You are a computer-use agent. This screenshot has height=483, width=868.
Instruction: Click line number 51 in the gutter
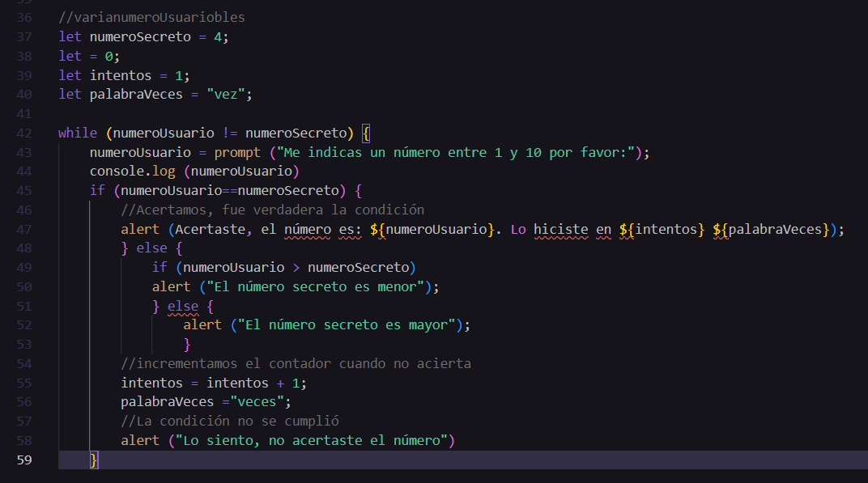coord(23,307)
